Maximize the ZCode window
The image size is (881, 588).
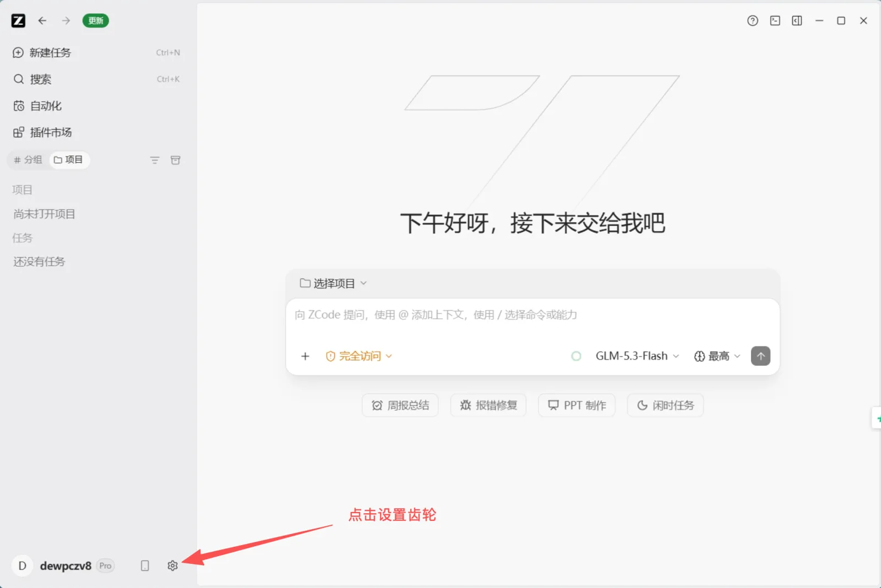pos(841,21)
